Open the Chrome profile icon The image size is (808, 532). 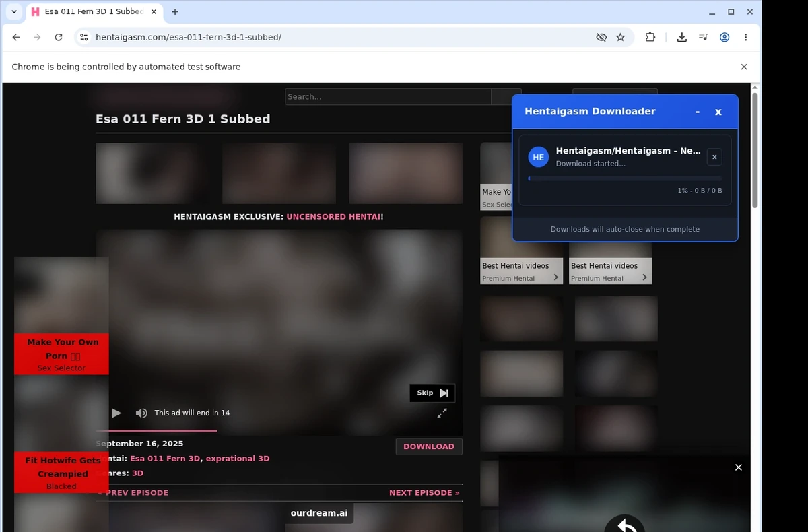point(725,37)
